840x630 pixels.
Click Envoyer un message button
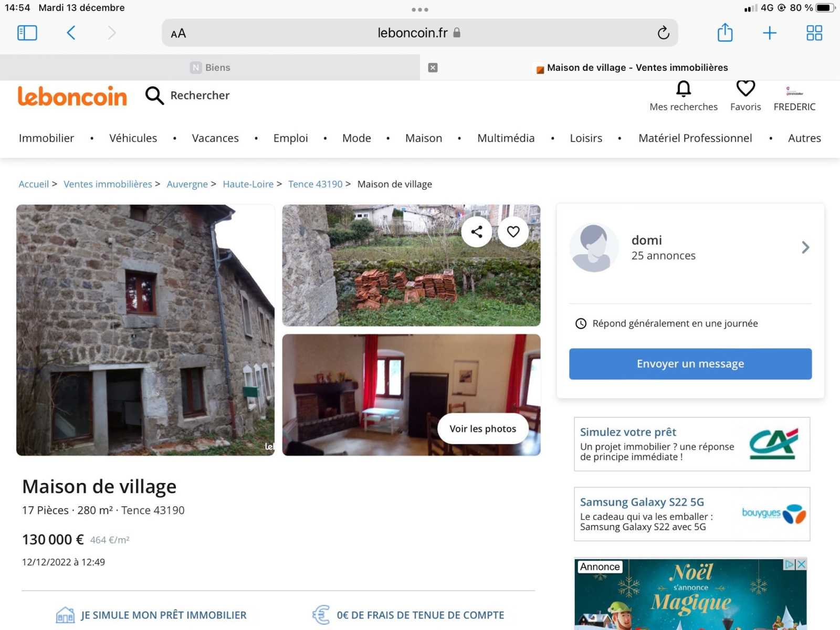point(690,364)
